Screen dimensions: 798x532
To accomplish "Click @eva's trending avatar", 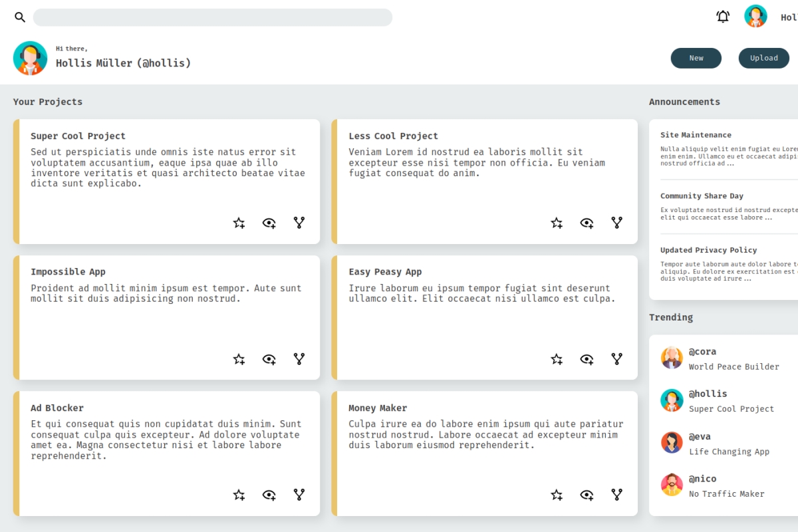I will click(672, 443).
